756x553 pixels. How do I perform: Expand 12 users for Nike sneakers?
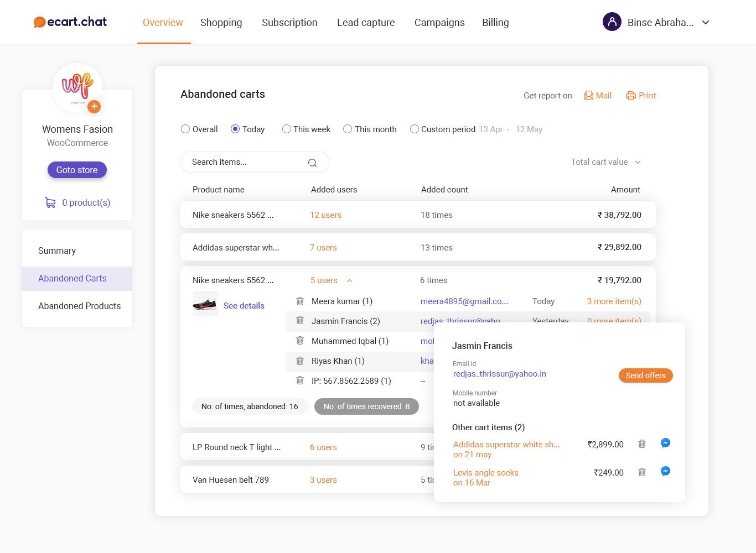click(325, 215)
